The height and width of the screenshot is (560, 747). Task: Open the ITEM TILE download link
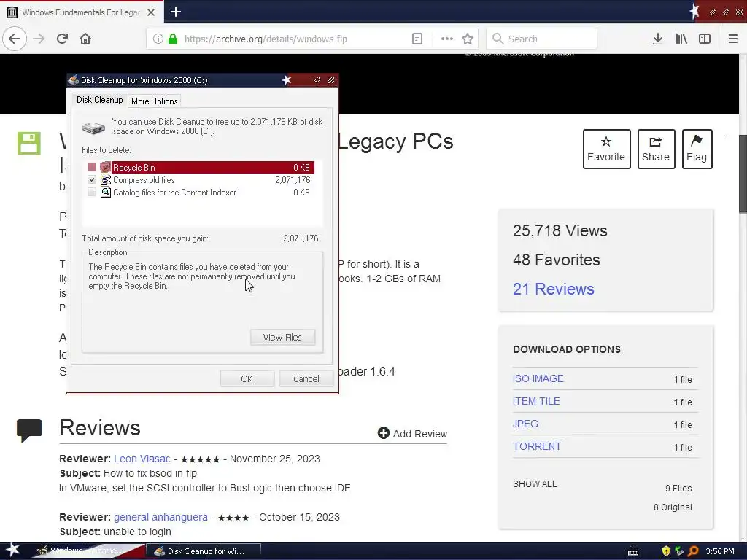(536, 401)
